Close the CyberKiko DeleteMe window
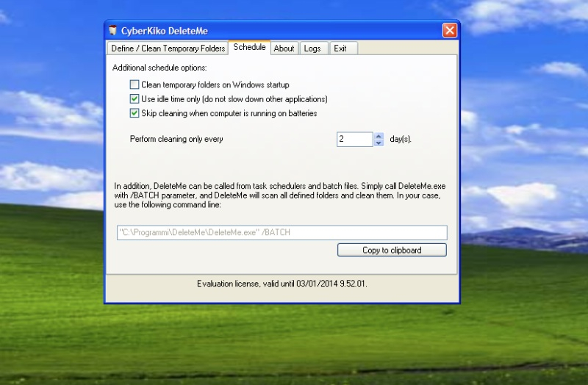 (449, 30)
